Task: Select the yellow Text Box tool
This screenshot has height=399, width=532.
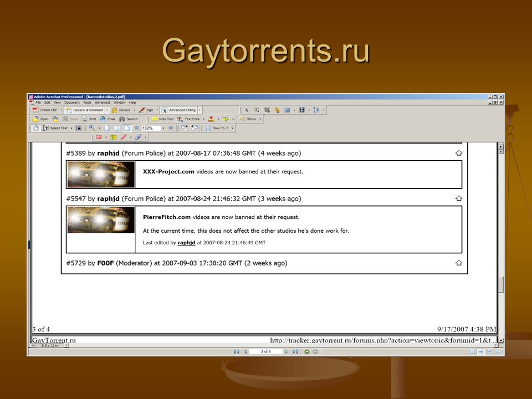Action: pyautogui.click(x=114, y=137)
